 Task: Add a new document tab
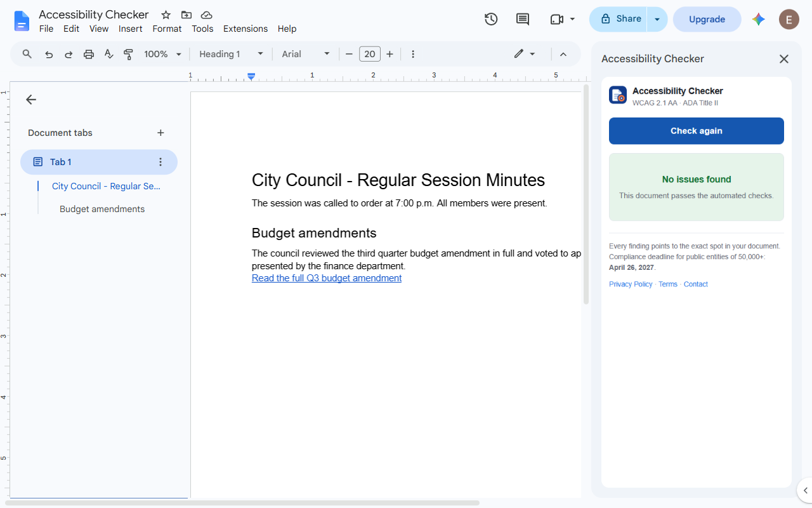(x=160, y=133)
